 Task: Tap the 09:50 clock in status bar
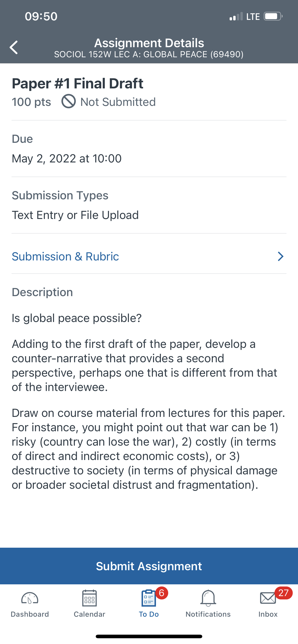click(41, 17)
